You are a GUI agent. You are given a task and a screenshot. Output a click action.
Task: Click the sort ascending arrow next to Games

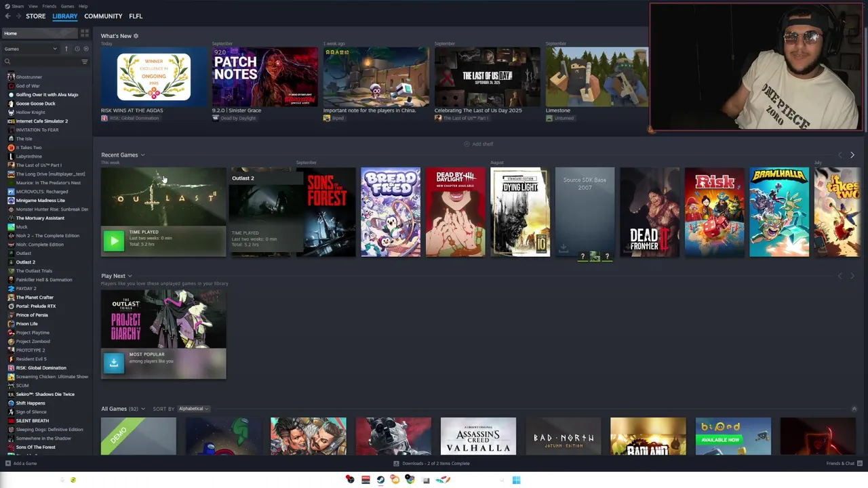pyautogui.click(x=66, y=49)
